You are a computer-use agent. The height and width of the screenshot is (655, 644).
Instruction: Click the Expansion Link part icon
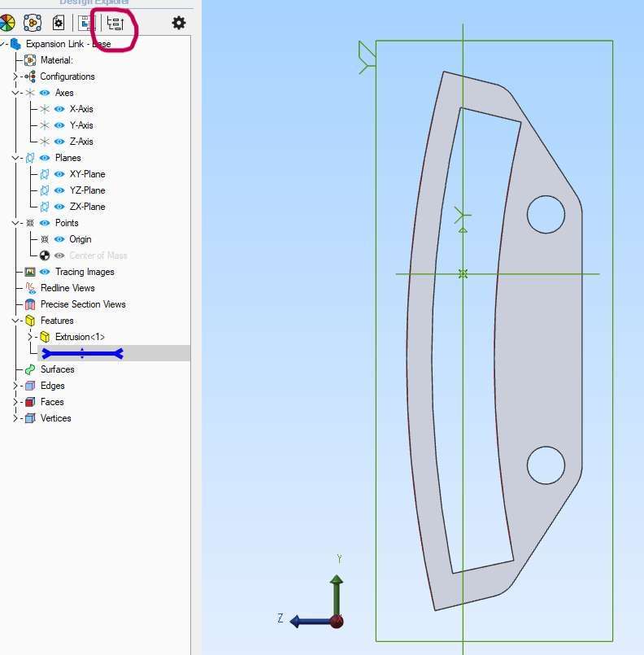[x=16, y=44]
